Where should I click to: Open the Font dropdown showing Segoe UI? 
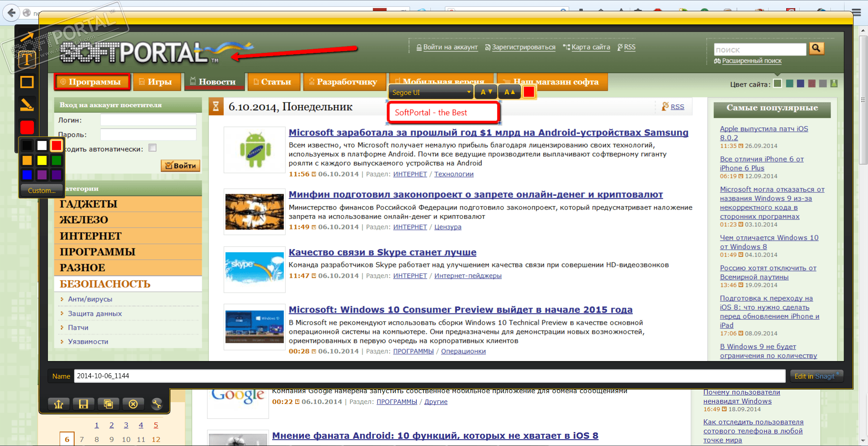point(431,92)
